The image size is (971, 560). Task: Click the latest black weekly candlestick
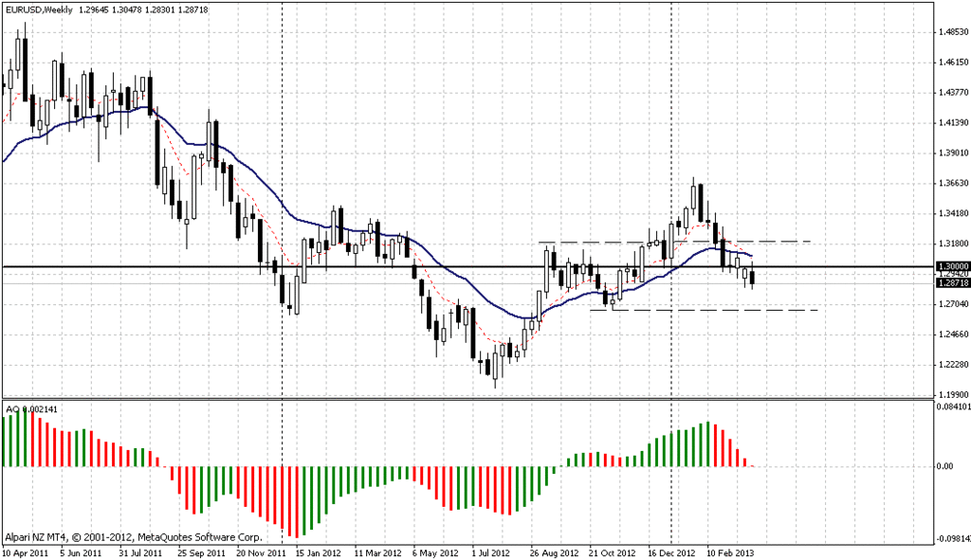[x=752, y=276]
